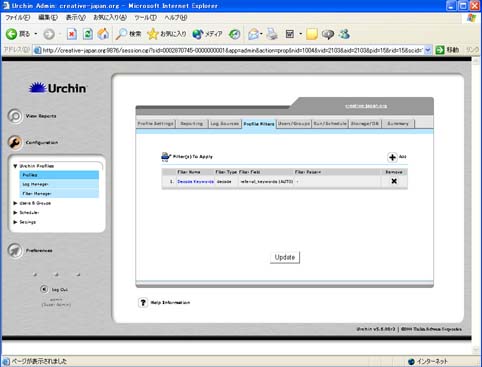
Task: Click the Refresh page icon
Action: (x=88, y=34)
